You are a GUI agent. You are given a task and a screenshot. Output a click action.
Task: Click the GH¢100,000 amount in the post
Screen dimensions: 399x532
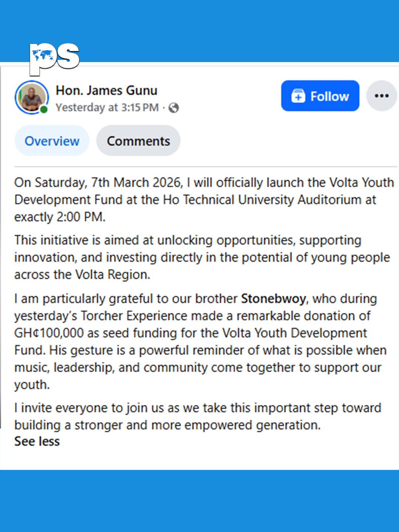click(49, 333)
